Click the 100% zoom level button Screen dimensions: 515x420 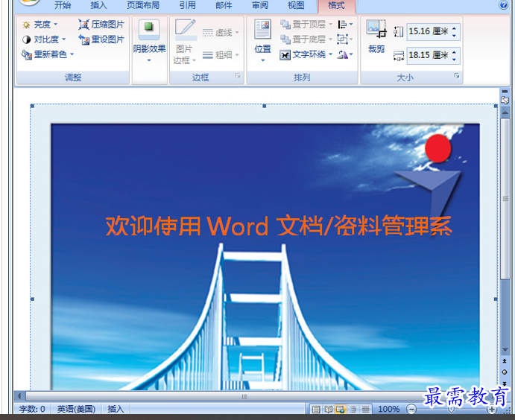(388, 409)
